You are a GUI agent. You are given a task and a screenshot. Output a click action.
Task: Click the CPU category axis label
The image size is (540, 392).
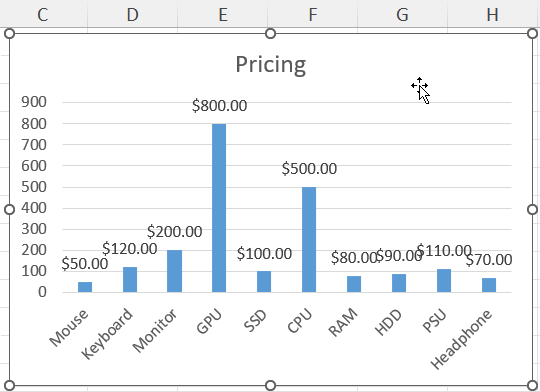tap(300, 321)
